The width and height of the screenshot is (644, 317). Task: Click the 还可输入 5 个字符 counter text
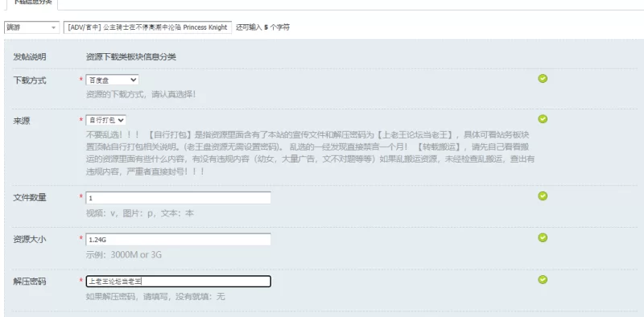point(263,27)
